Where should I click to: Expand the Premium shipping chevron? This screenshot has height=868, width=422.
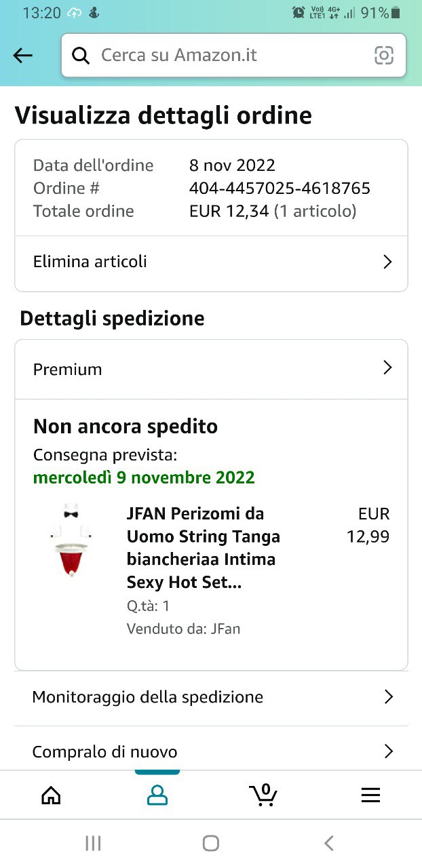(x=387, y=368)
